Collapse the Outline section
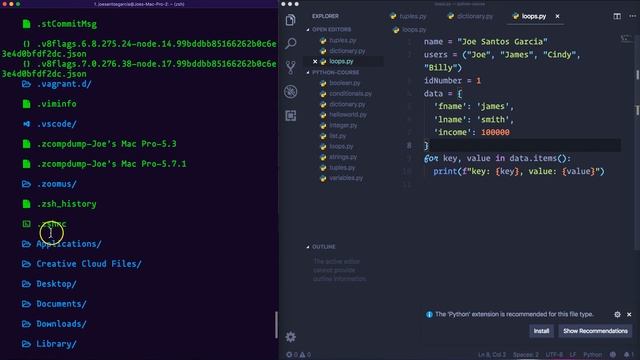Image resolution: width=640 pixels, height=360 pixels. point(321,247)
